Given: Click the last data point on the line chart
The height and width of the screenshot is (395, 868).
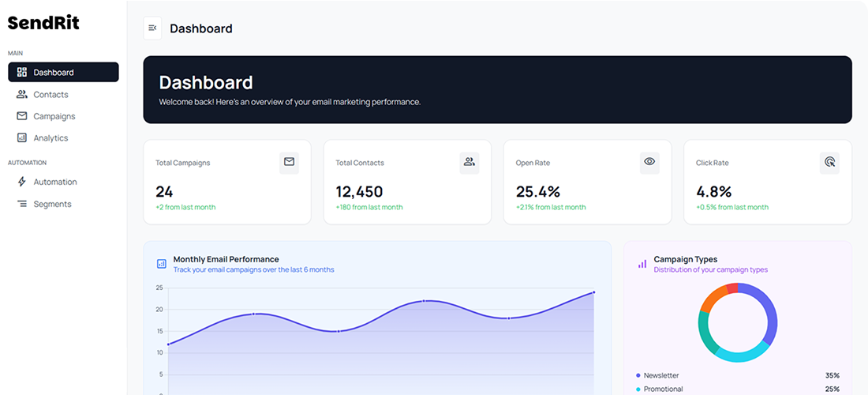Looking at the screenshot, I should coord(594,292).
